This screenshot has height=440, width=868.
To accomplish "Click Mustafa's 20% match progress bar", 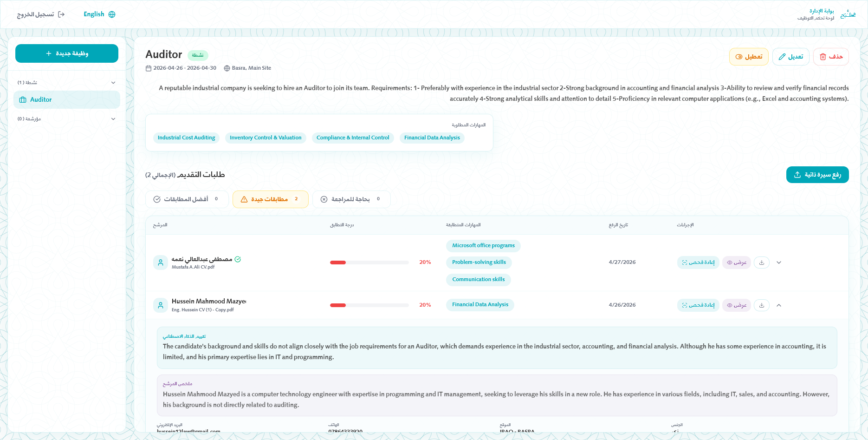I will (x=369, y=262).
